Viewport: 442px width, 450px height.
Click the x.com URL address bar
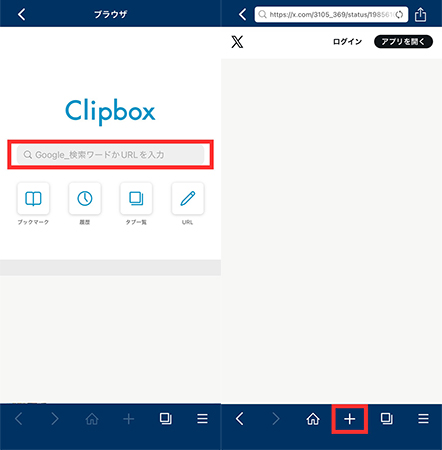click(331, 14)
